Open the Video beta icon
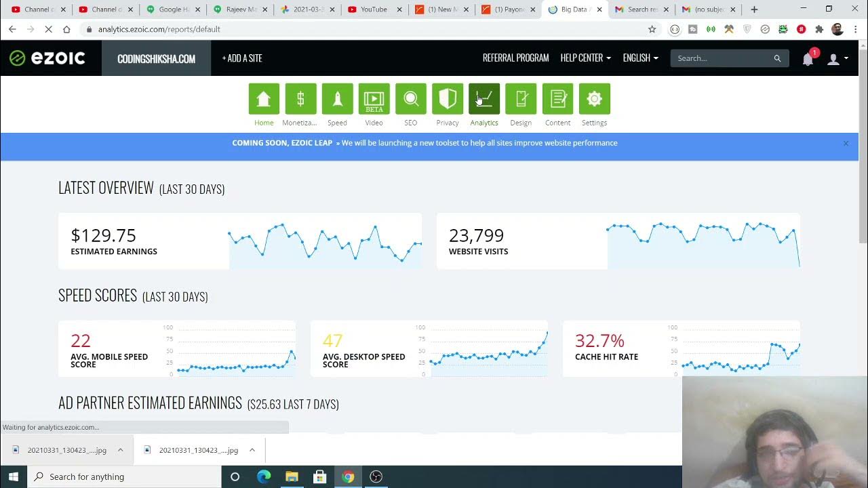The image size is (868, 488). click(x=374, y=99)
